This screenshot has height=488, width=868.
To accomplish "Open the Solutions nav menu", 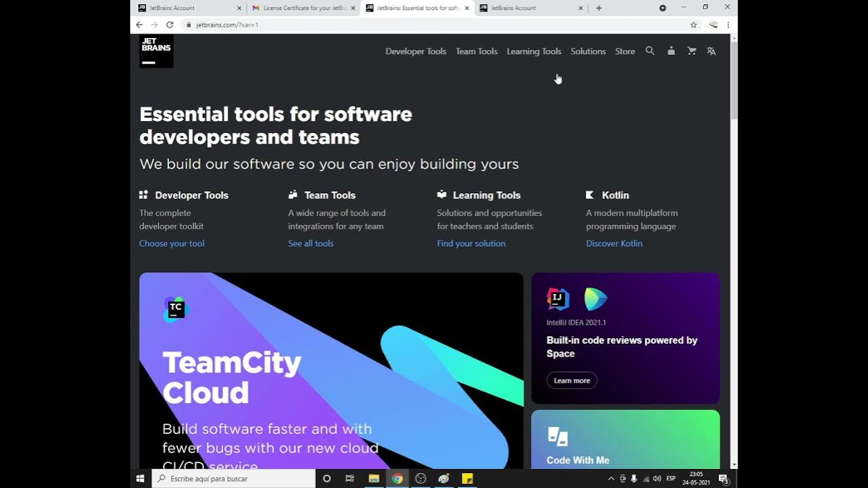I will click(x=588, y=52).
